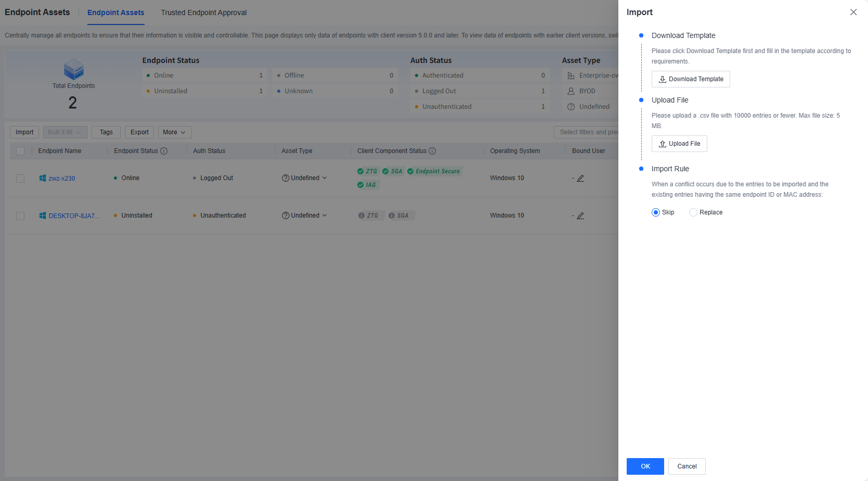Filter by Online endpoint status
This screenshot has height=481, width=868.
[x=204, y=75]
